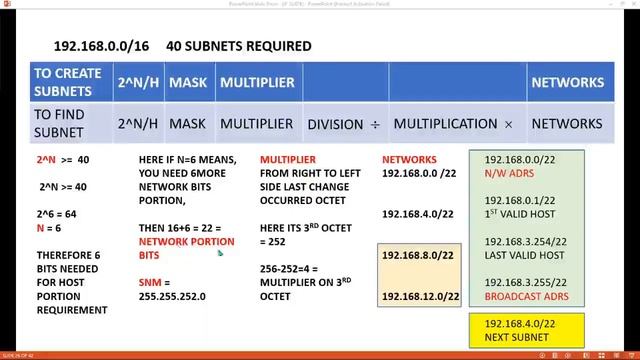Image resolution: width=640 pixels, height=360 pixels.
Task: Open the reading view menu icon in status bar
Action: (x=555, y=356)
